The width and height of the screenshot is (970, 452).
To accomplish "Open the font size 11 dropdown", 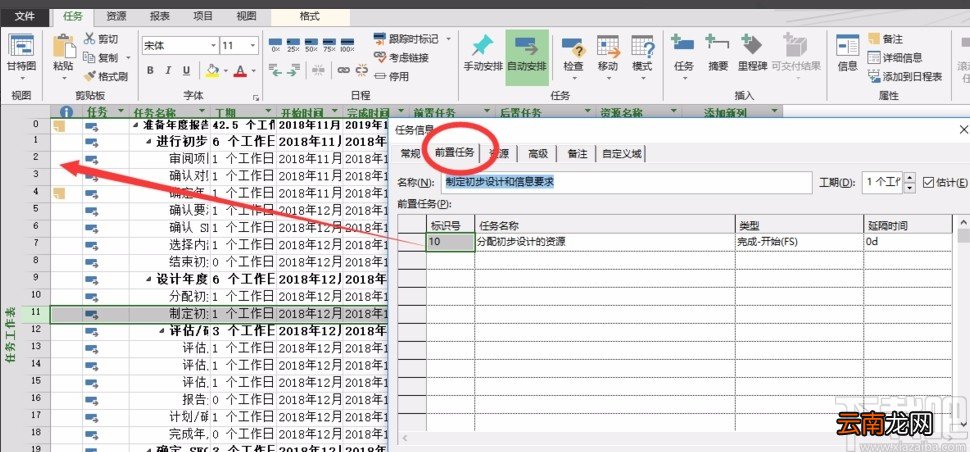I will pyautogui.click(x=253, y=45).
